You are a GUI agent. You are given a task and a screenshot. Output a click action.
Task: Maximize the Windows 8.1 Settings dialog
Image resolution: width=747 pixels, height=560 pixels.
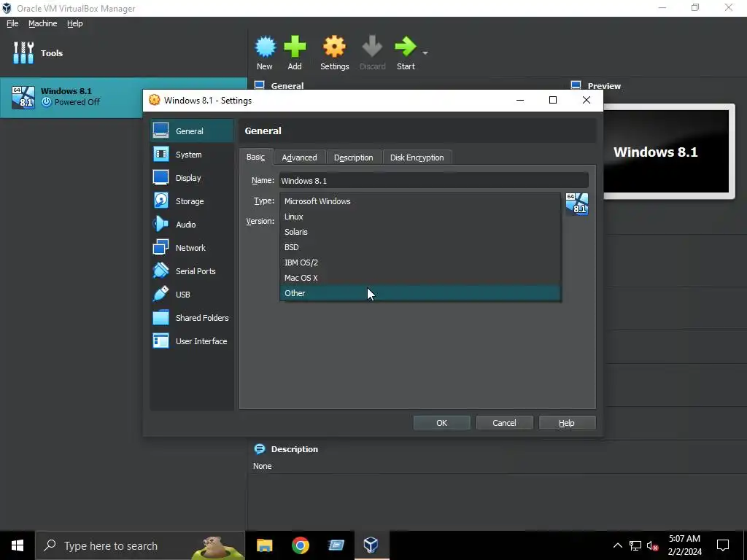(x=553, y=100)
